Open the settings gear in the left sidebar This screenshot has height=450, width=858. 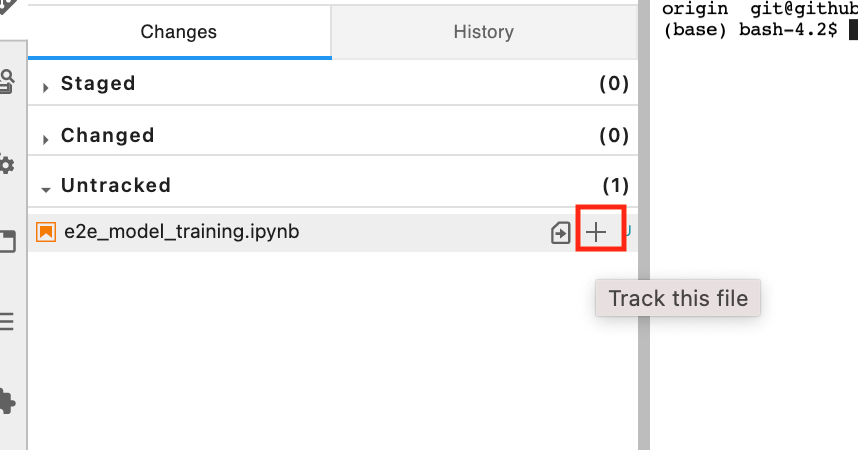(x=6, y=165)
